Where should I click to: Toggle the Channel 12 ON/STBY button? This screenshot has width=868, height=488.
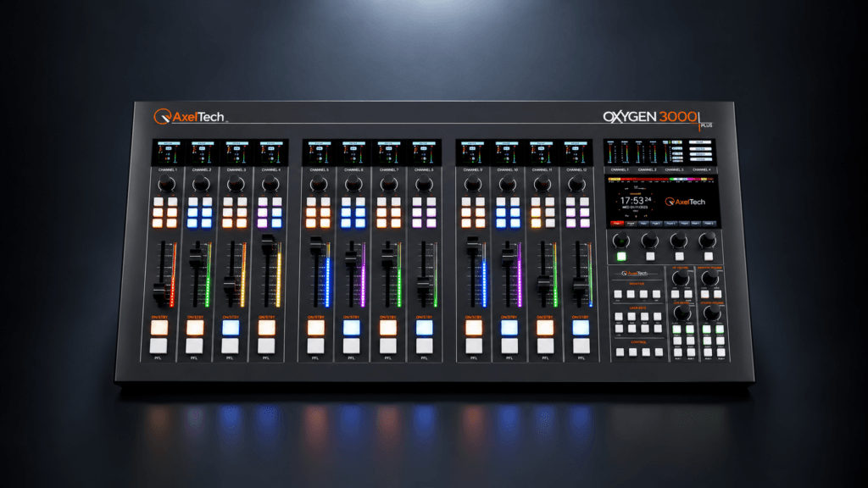click(x=581, y=328)
